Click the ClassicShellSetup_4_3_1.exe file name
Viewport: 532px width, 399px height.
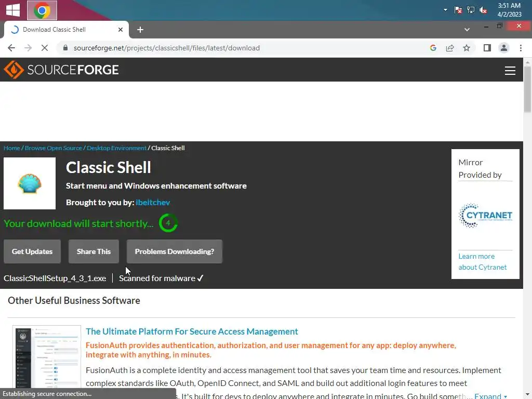[55, 278]
